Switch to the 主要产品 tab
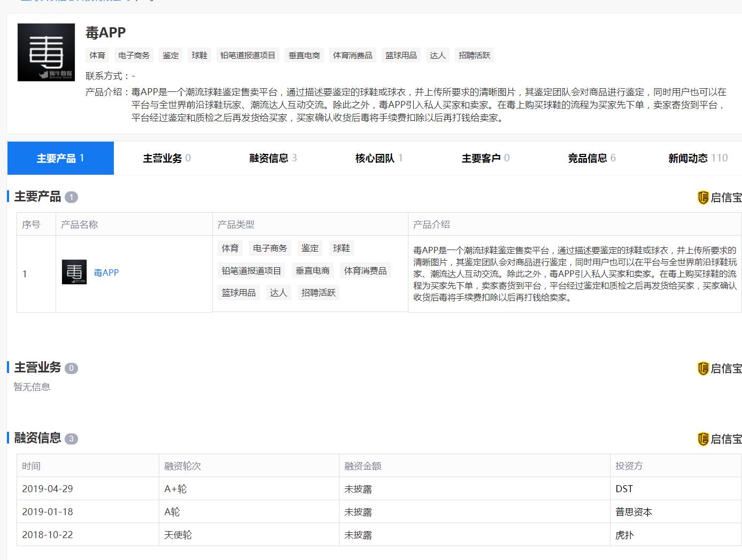742x560 pixels. (x=60, y=158)
